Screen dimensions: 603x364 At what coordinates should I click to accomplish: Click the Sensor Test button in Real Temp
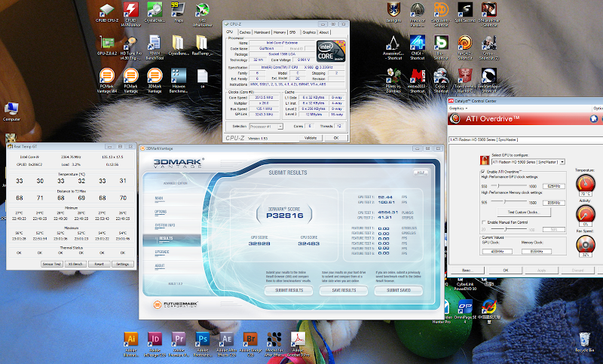52,264
